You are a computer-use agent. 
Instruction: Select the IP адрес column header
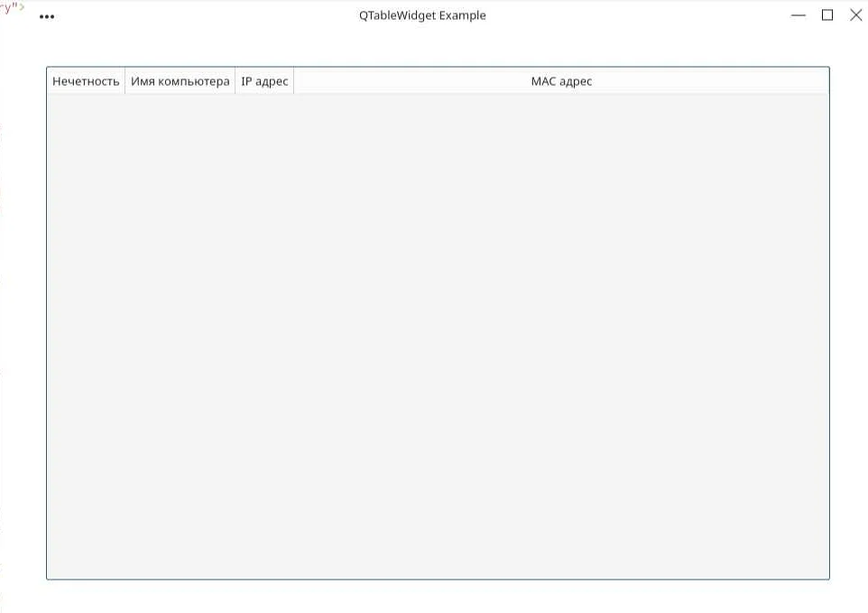pyautogui.click(x=264, y=81)
